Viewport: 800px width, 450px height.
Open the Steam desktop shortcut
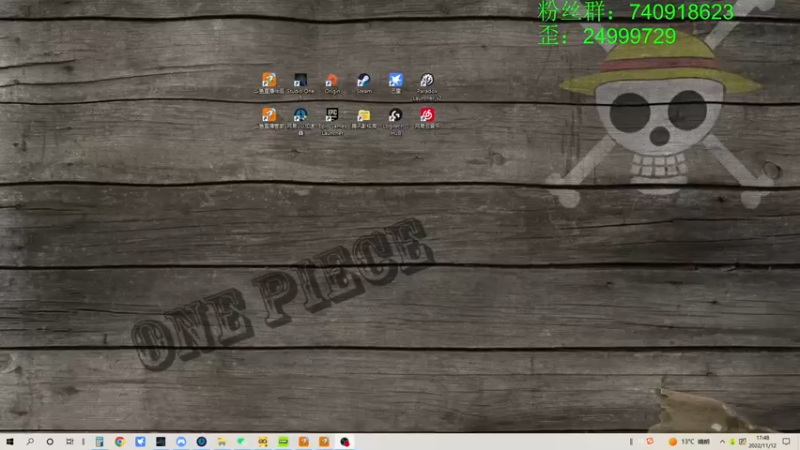(364, 83)
